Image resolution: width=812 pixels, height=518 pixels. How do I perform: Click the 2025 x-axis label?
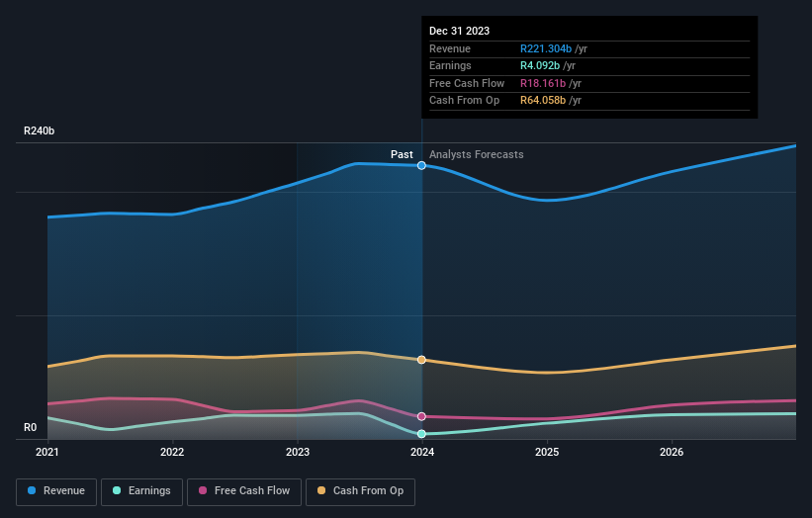pos(547,453)
